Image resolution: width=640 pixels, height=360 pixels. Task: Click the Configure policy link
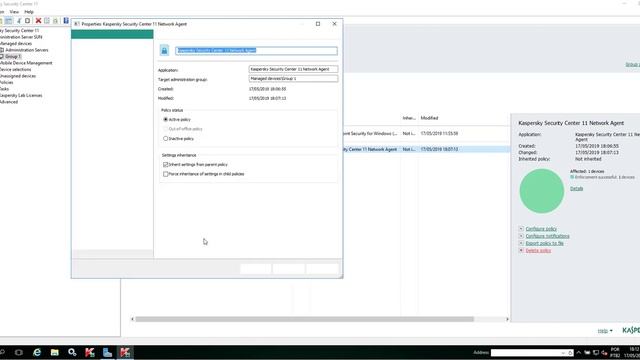click(x=541, y=229)
